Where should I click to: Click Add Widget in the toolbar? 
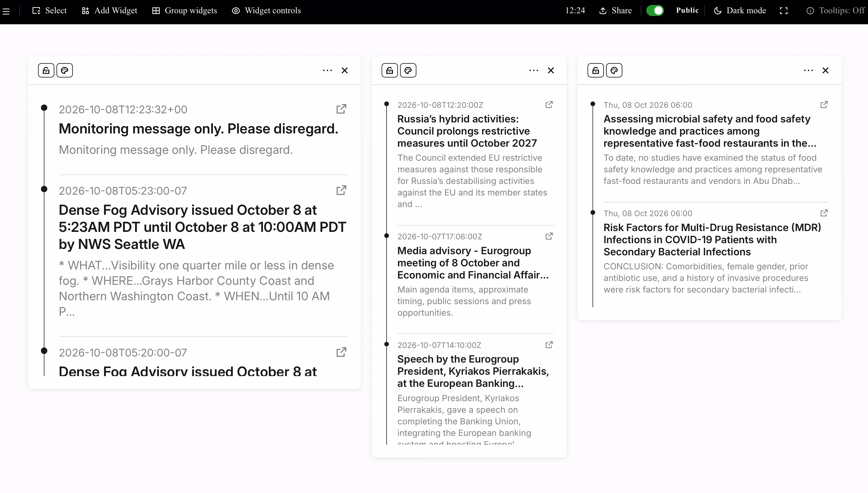point(109,10)
